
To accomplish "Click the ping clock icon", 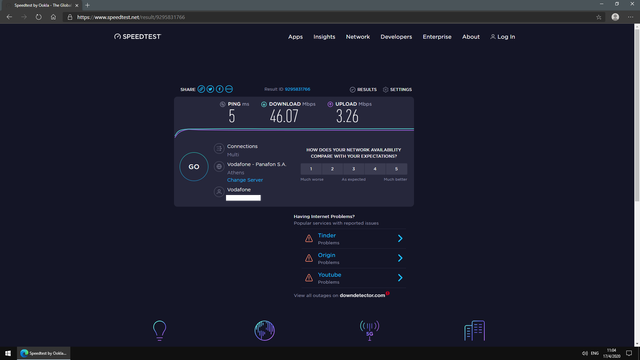I will (x=222, y=104).
